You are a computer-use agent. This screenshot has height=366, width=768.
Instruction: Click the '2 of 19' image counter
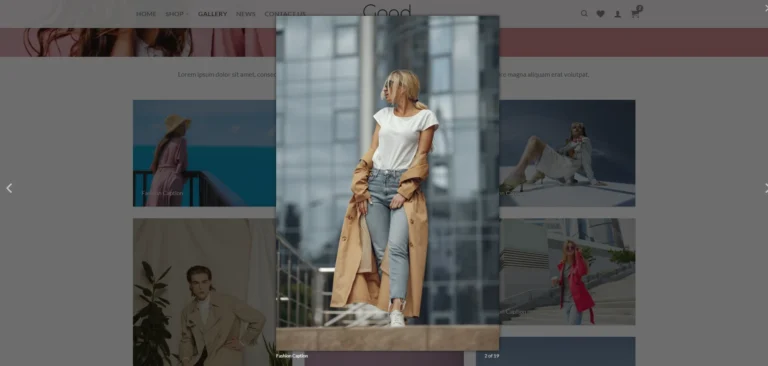click(491, 356)
